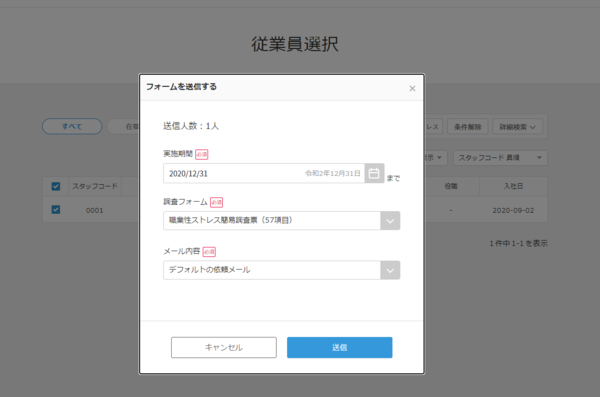Select the 職業性ストレス簡易調査票 form field
The image size is (600, 397).
tap(272, 221)
